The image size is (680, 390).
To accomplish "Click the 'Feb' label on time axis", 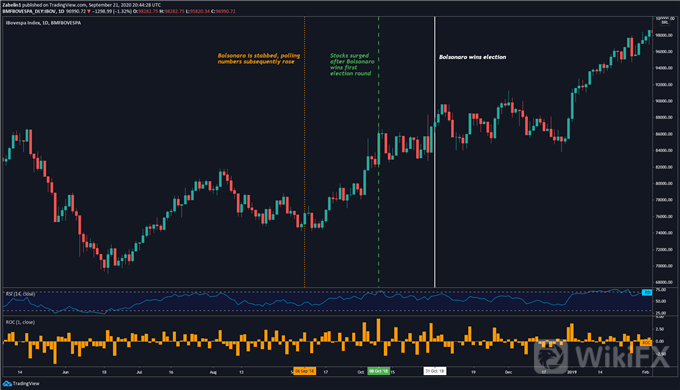I will [645, 372].
